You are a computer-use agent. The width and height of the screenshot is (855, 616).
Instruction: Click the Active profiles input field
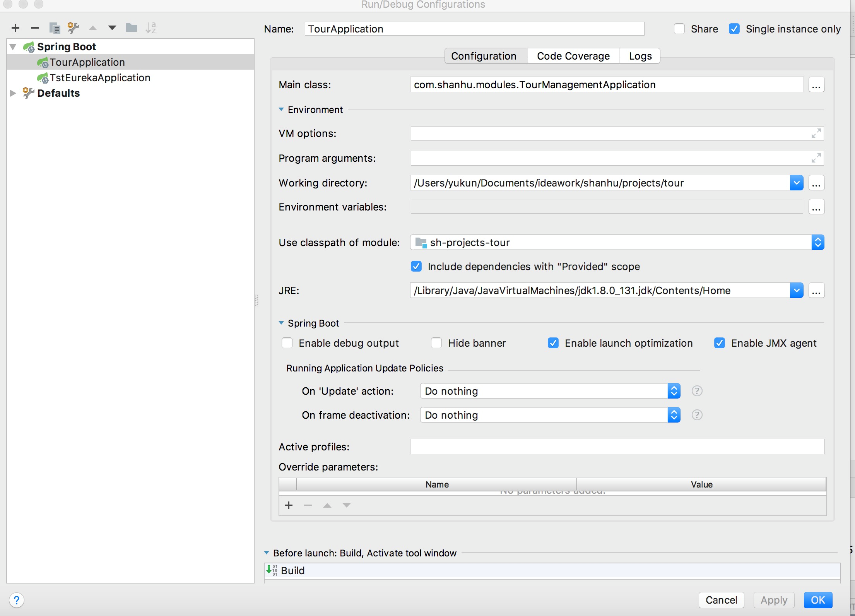point(619,446)
